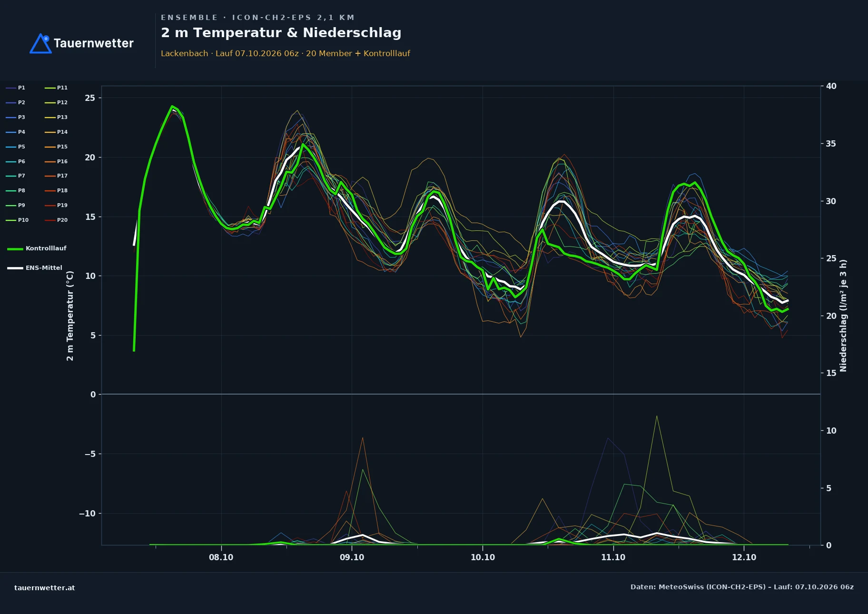Click the 'ENSEMBLE · ICON-CH2-EPS 2,1 KM' header
The width and height of the screenshot is (868, 614).
(257, 18)
